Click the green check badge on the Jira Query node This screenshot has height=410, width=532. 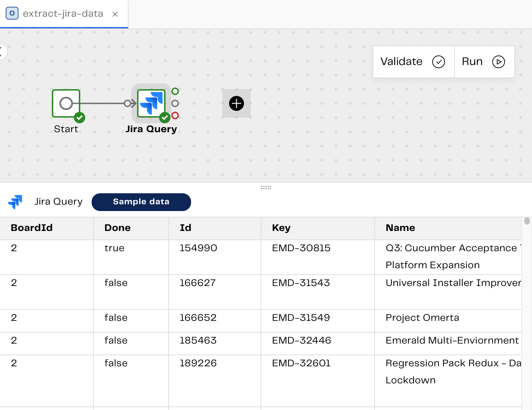(164, 117)
